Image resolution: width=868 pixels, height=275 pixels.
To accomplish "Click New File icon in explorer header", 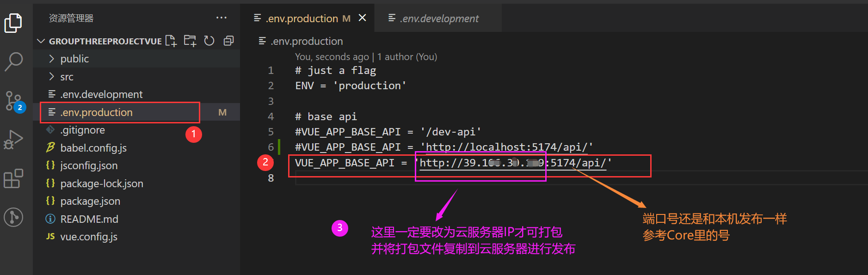I will tap(171, 41).
